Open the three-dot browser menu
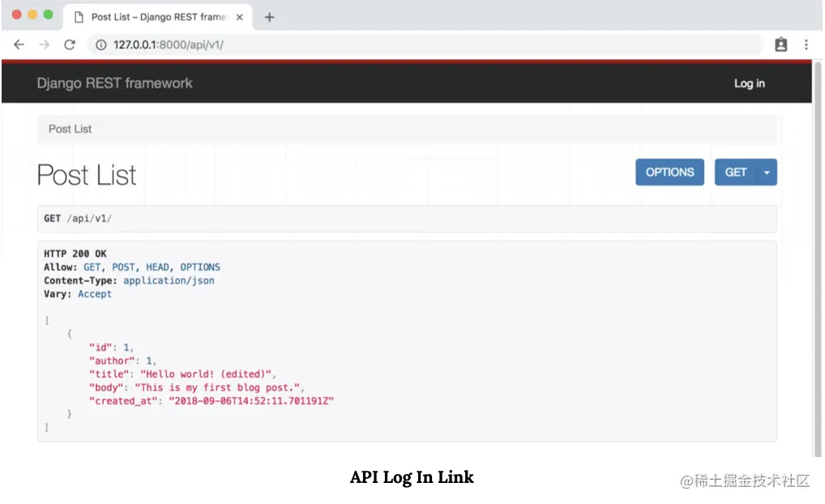Viewport: 825px width, 504px height. coord(806,45)
